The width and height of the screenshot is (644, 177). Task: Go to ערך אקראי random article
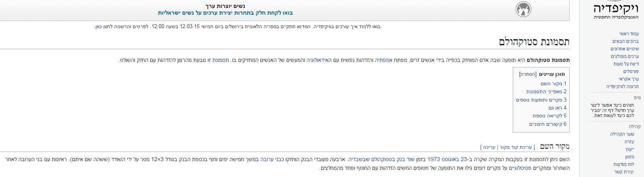pos(628,79)
